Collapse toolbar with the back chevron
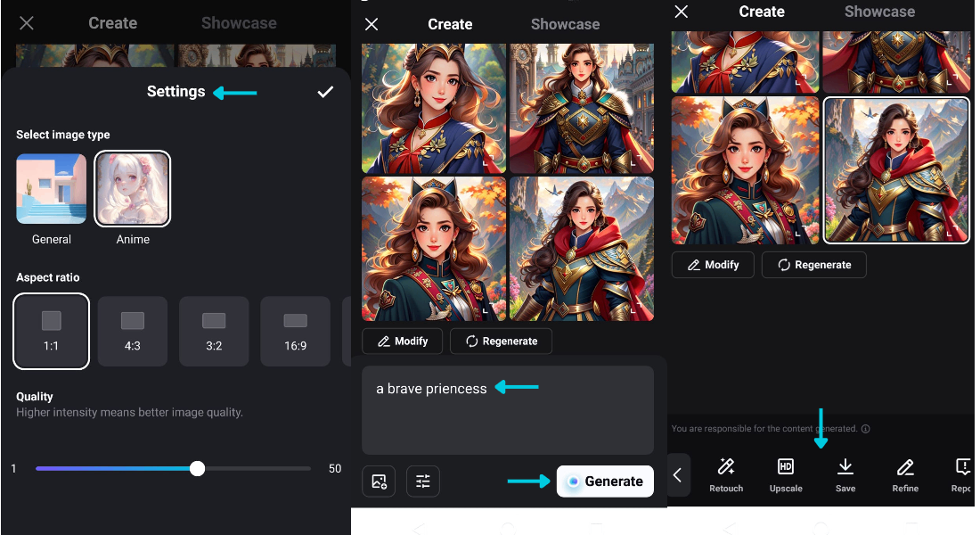Screen dimensions: 980x535 677,475
